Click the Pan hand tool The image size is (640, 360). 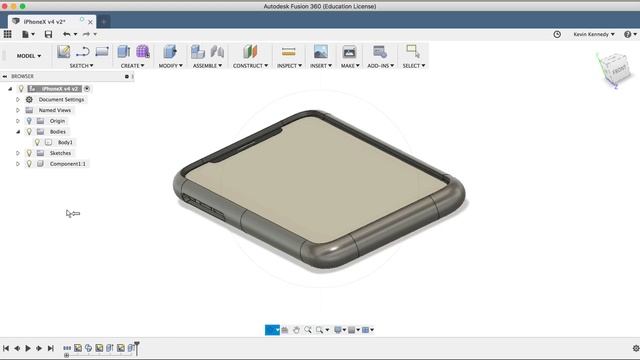tap(296, 330)
